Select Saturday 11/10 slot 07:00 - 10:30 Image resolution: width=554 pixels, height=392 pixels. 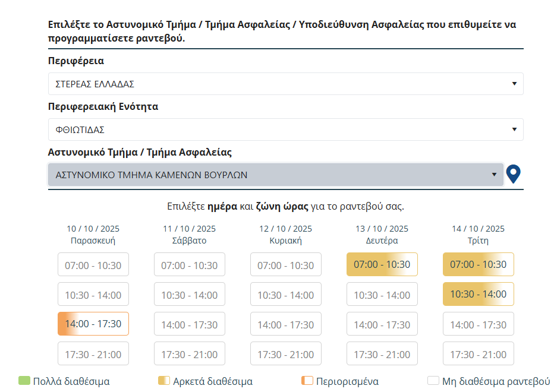[x=190, y=264]
